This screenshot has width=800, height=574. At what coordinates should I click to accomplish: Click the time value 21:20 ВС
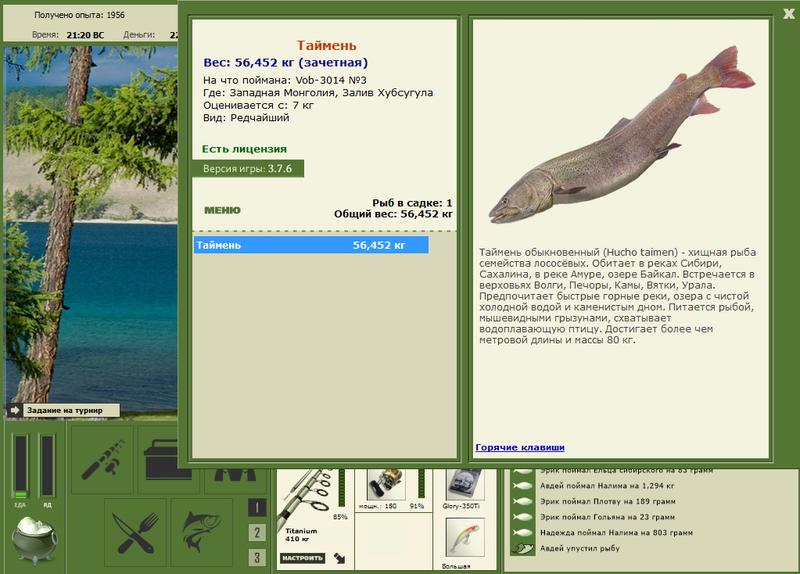pyautogui.click(x=85, y=35)
